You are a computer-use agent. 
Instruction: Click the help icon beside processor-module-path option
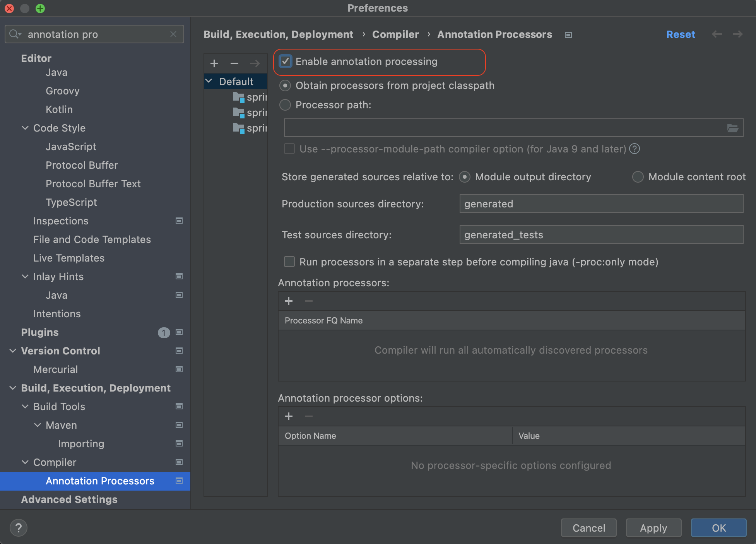coord(635,149)
